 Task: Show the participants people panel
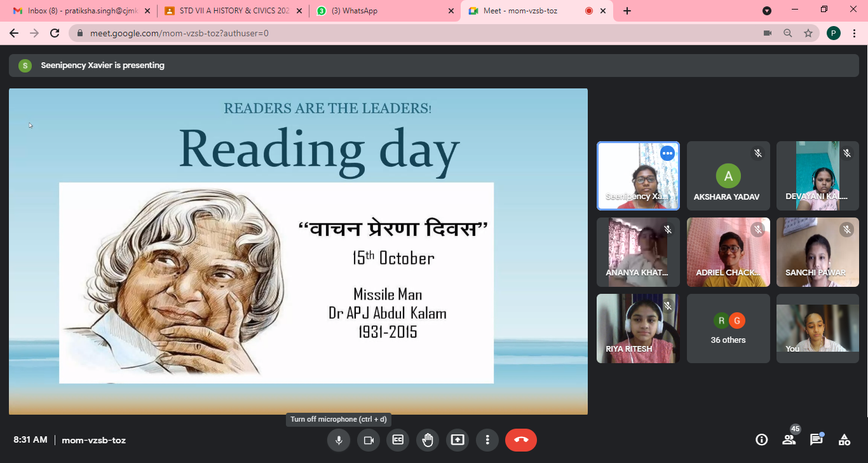click(789, 439)
